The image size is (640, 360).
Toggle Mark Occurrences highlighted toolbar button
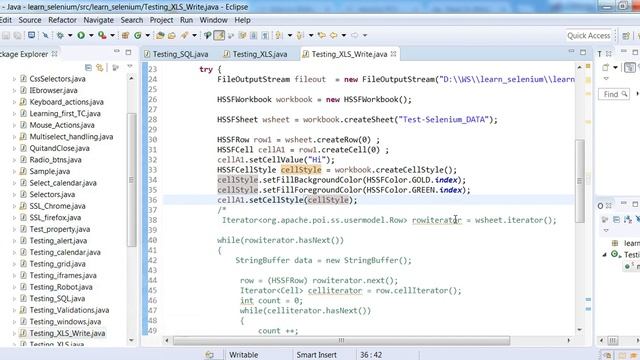tap(219, 36)
